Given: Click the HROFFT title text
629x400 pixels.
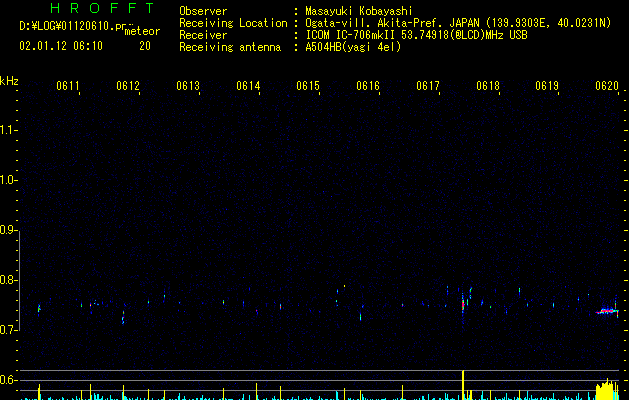Looking at the screenshot, I should pos(103,8).
